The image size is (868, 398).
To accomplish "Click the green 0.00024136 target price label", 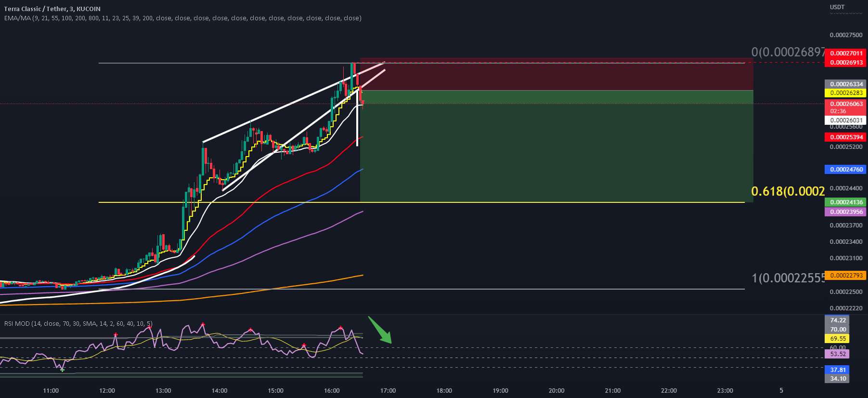I will (846, 202).
